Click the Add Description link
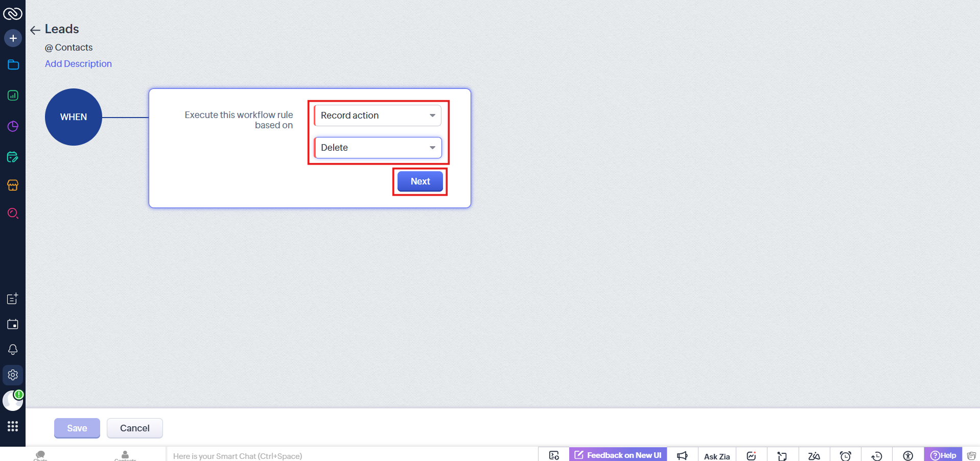 pyautogui.click(x=78, y=64)
